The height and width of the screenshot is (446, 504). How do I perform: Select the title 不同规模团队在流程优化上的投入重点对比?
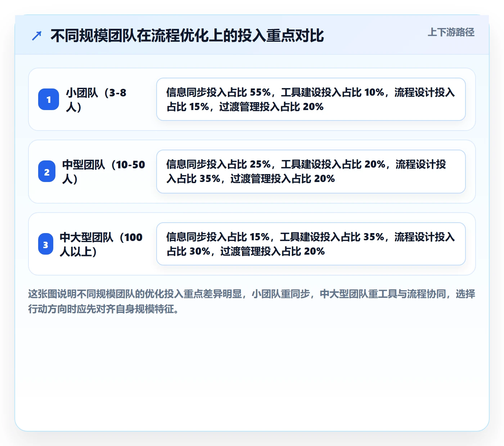coord(187,36)
